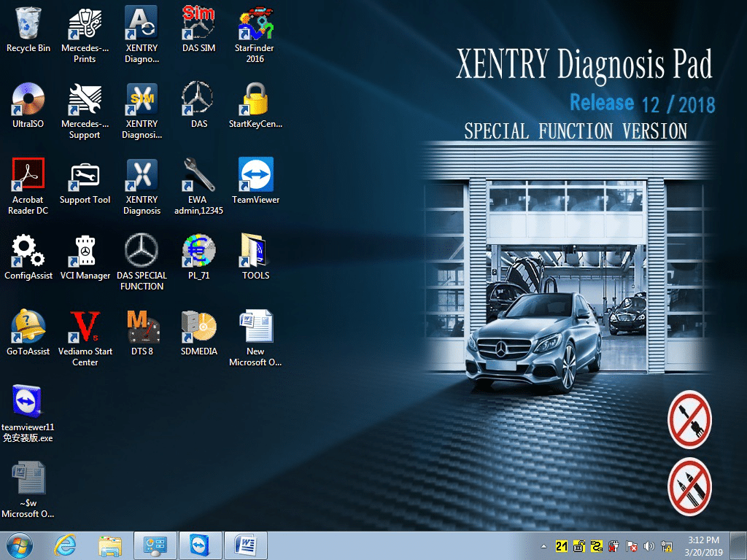The height and width of the screenshot is (560, 747).
Task: Open the StarFinder 2016 shortcut
Action: coord(255,25)
